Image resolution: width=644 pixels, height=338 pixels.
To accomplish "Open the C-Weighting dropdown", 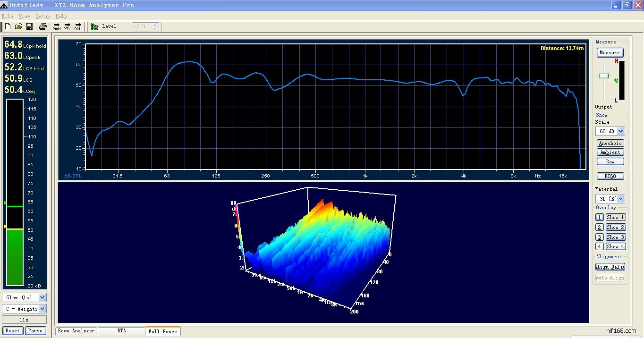I will [x=42, y=309].
